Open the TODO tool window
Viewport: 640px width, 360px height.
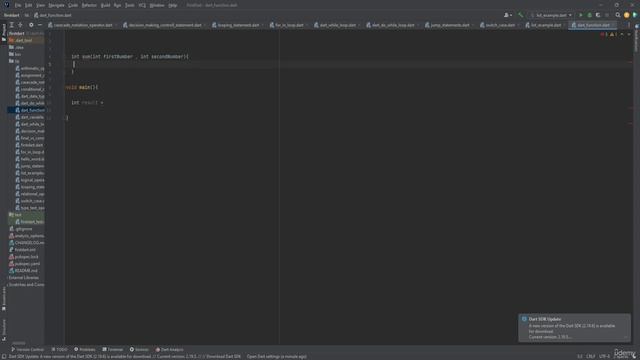coord(60,350)
